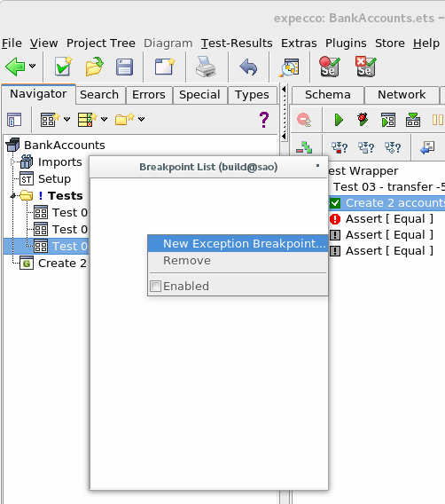
Task: Expand the Imports tree node
Action: (x=12, y=162)
